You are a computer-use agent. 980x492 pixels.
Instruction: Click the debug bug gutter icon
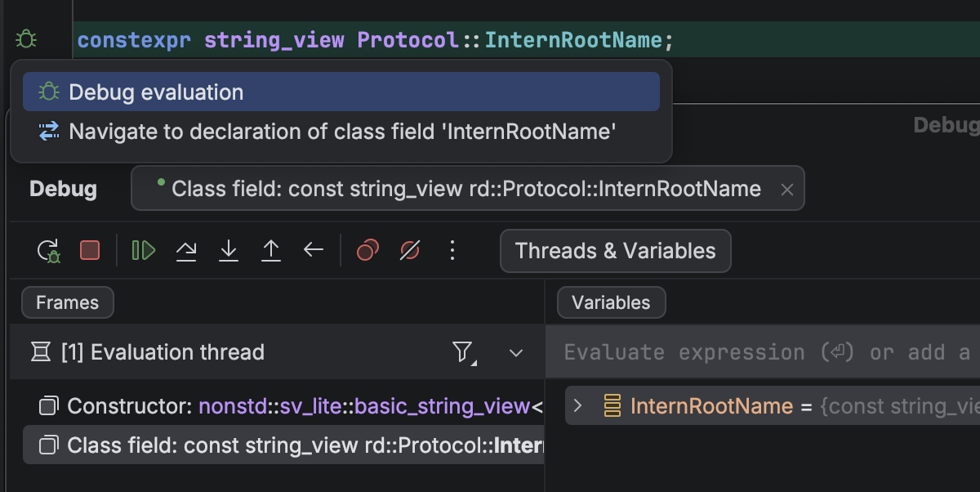point(26,39)
